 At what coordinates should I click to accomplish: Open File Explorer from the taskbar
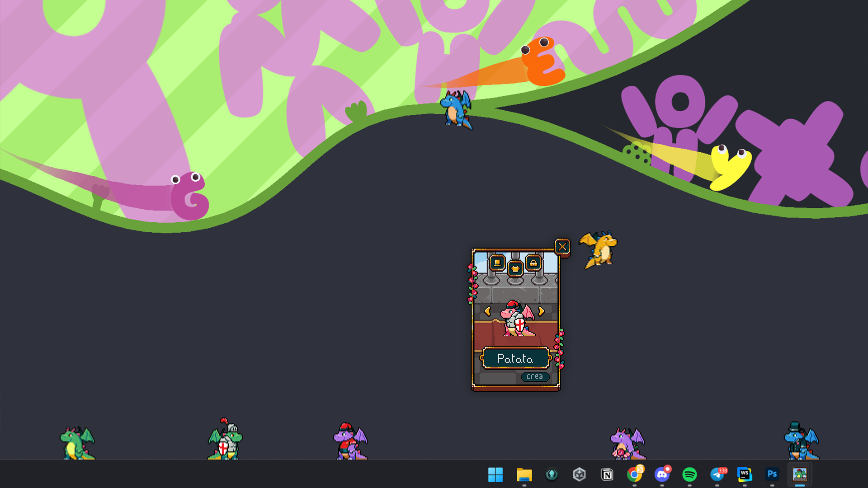pyautogui.click(x=524, y=474)
